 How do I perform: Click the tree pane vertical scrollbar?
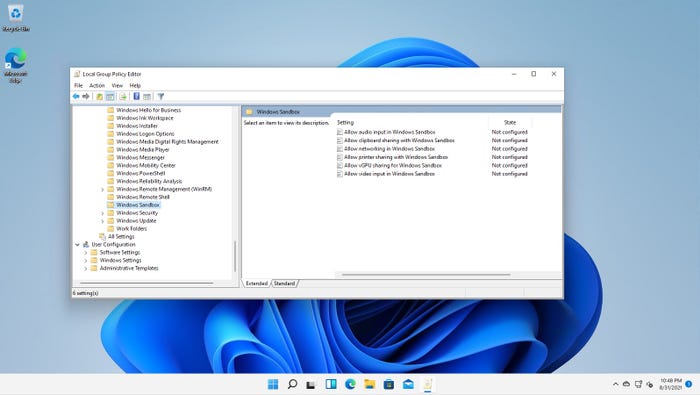pos(235,256)
